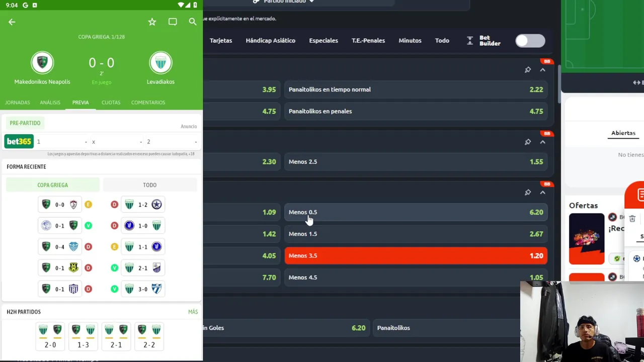Bet on Sin Goles at 6.20
Screen dimensions: 644x362
[286, 328]
